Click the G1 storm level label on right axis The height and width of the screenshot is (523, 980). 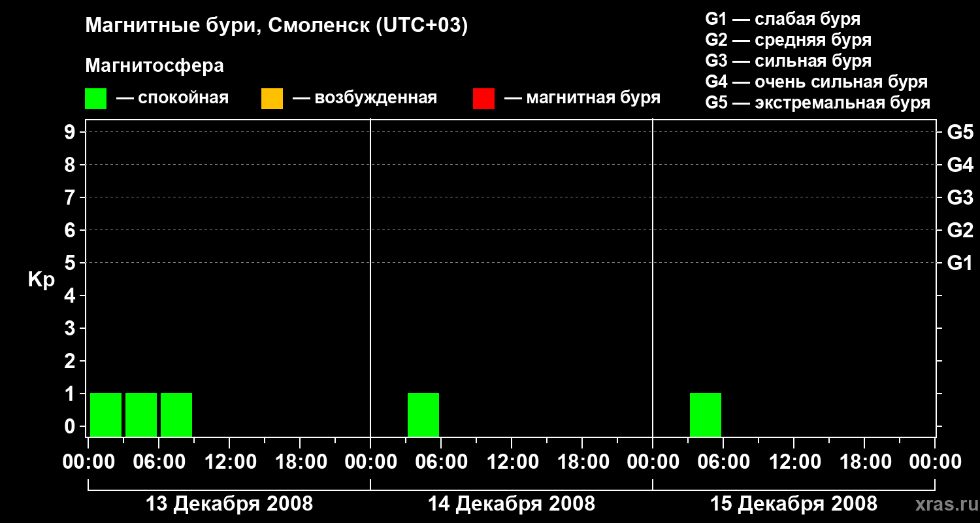pos(960,263)
